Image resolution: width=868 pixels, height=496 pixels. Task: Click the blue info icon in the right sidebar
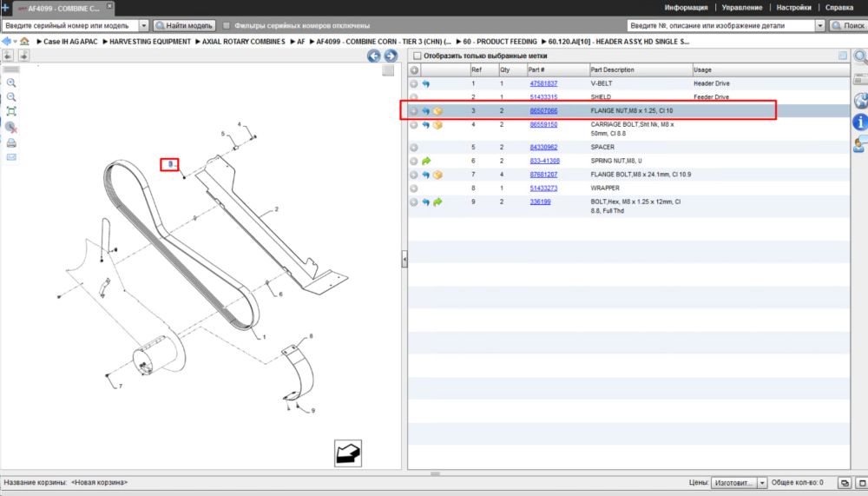tap(860, 122)
